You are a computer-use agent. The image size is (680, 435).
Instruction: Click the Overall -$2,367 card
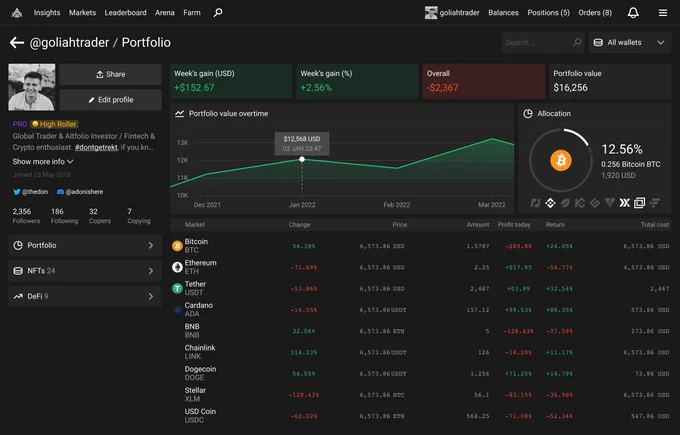pyautogui.click(x=484, y=81)
